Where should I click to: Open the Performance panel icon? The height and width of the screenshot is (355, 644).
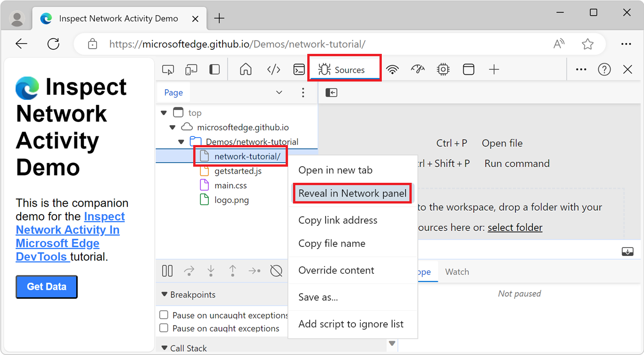418,69
